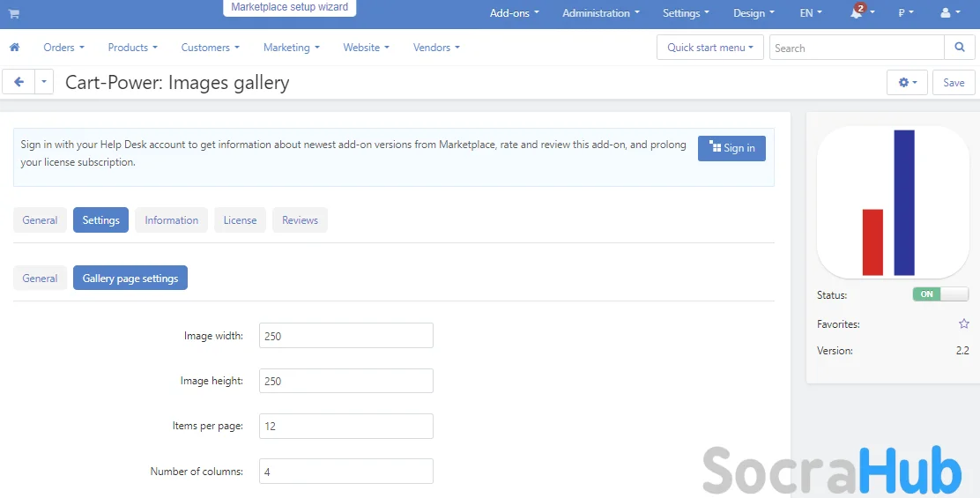
Task: Click the search magnifier button
Action: [959, 48]
